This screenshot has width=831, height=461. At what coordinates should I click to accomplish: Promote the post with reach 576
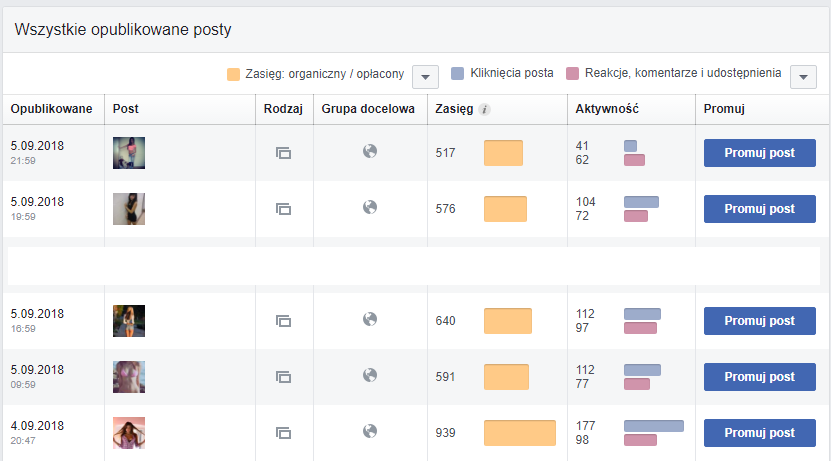click(759, 209)
